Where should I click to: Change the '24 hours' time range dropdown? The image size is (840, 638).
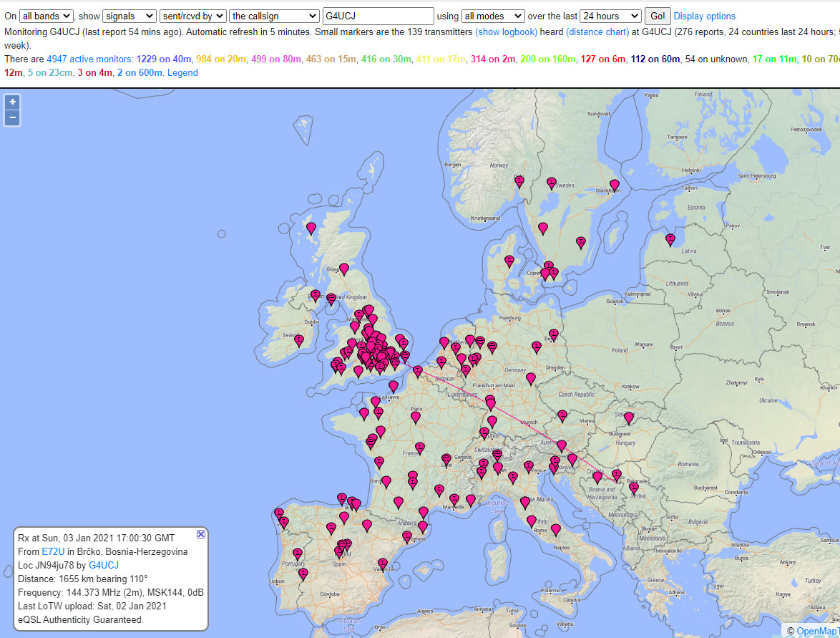pyautogui.click(x=610, y=16)
